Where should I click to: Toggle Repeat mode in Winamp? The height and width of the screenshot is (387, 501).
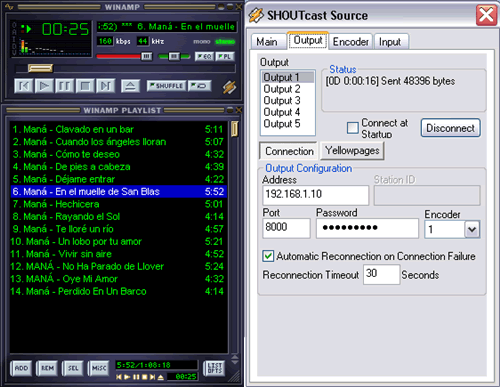coord(199,86)
